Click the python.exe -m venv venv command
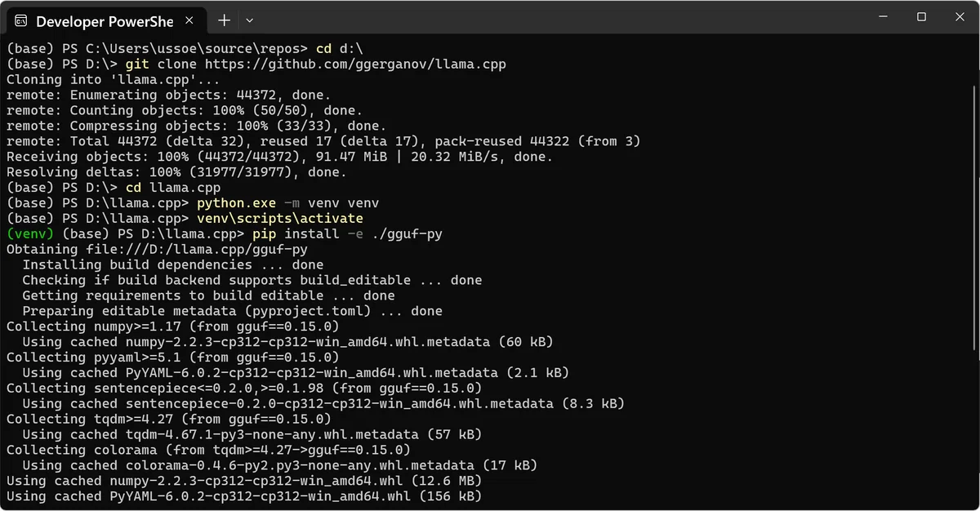The height and width of the screenshot is (511, 980). (287, 202)
